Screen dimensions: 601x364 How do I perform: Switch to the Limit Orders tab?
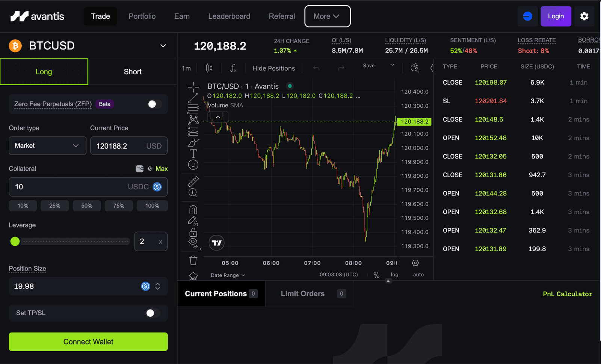(302, 293)
